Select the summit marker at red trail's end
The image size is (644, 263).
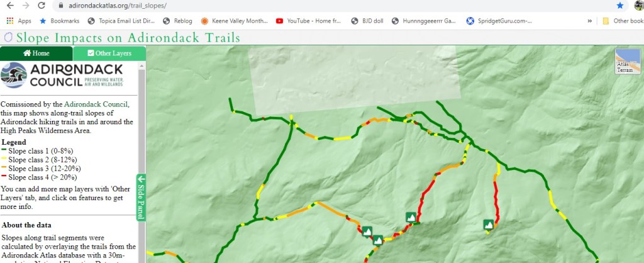pyautogui.click(x=411, y=218)
